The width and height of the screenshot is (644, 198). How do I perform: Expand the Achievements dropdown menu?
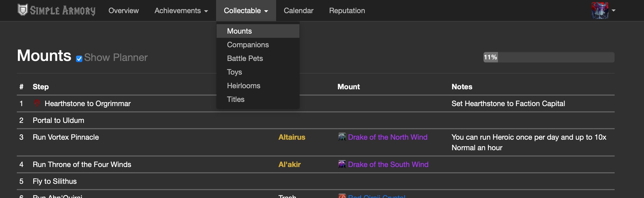[181, 11]
